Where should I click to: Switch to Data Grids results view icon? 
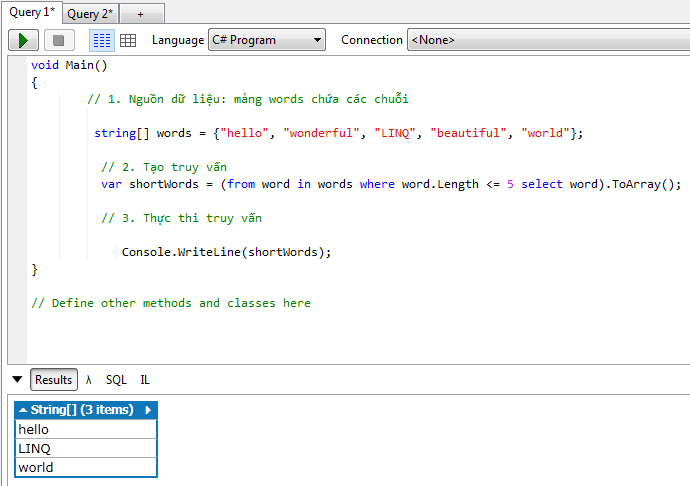pos(128,40)
